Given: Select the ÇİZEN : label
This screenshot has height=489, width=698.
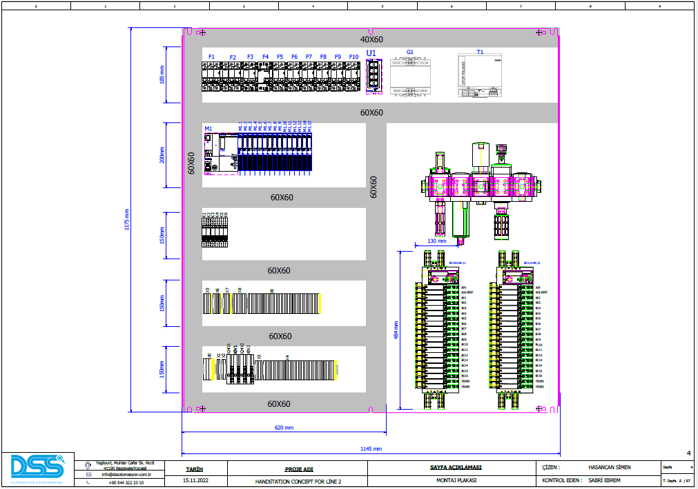Looking at the screenshot, I should pos(551,468).
